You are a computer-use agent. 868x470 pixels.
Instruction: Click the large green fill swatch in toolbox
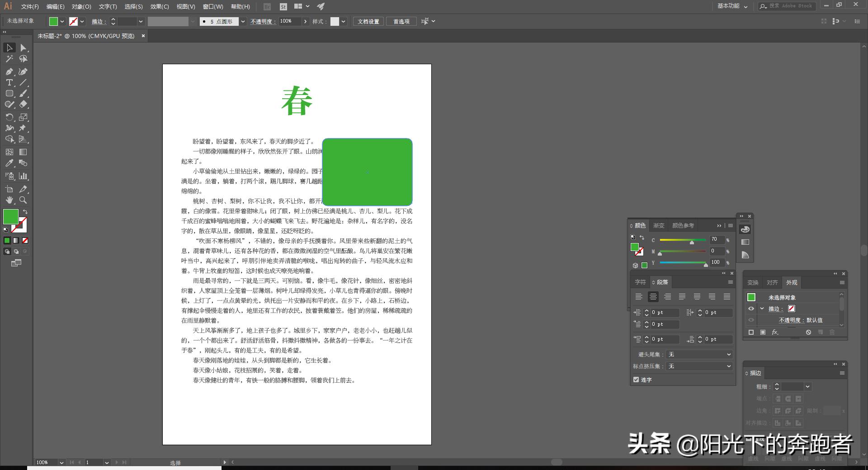(10, 217)
